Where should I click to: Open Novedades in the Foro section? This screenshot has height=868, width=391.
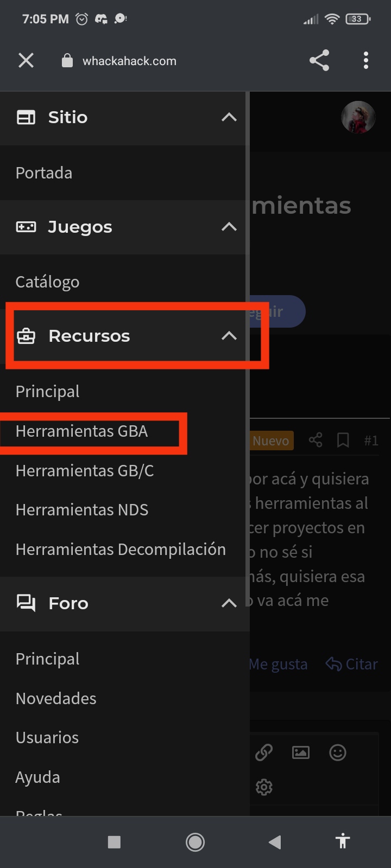tap(56, 698)
